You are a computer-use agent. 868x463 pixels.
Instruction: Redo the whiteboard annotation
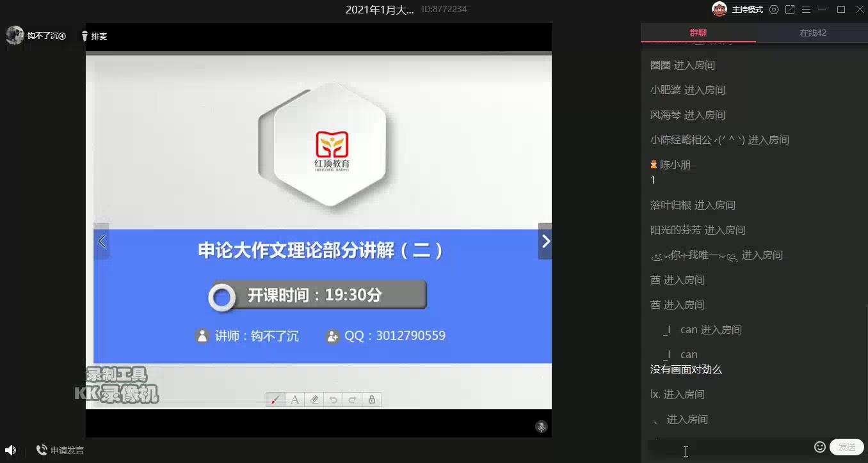[x=352, y=400]
